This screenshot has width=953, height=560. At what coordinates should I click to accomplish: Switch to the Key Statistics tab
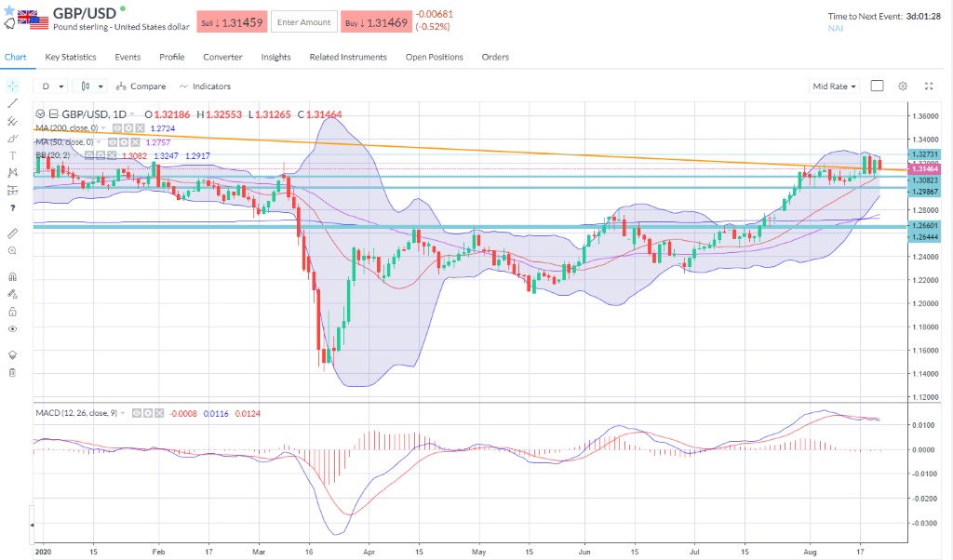click(x=71, y=57)
